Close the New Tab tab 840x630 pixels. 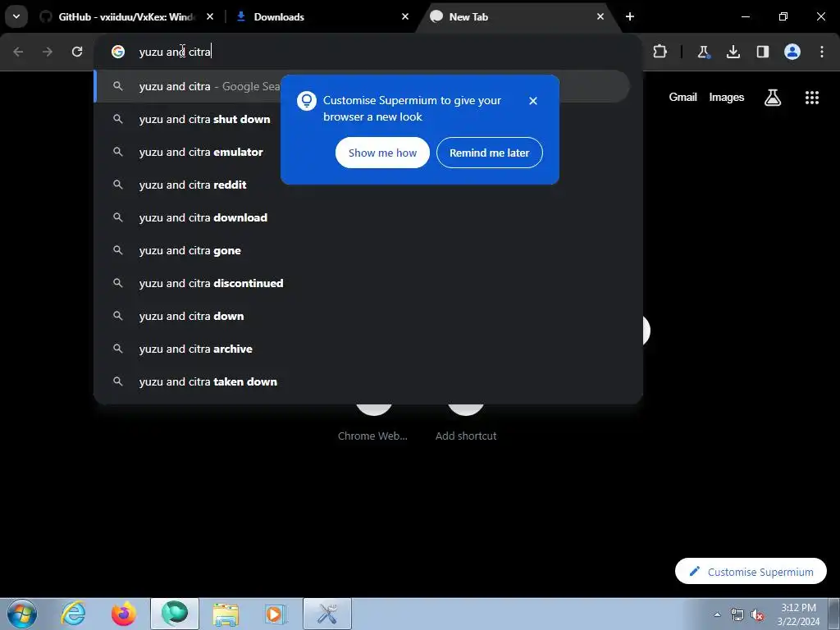coord(600,17)
